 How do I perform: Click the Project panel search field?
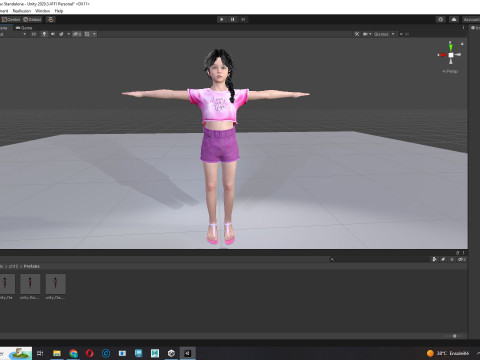[379, 259]
